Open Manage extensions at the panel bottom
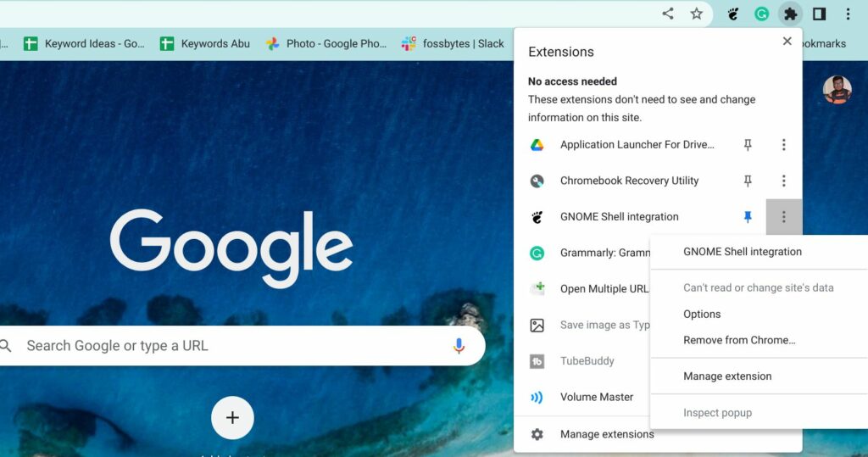The height and width of the screenshot is (457, 868). [x=607, y=434]
